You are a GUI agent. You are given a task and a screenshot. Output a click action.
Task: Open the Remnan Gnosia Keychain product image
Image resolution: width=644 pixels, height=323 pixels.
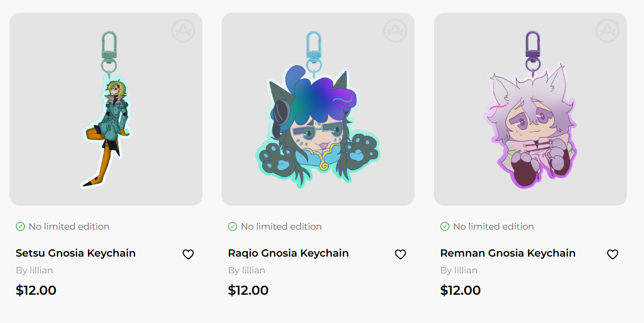click(x=530, y=109)
